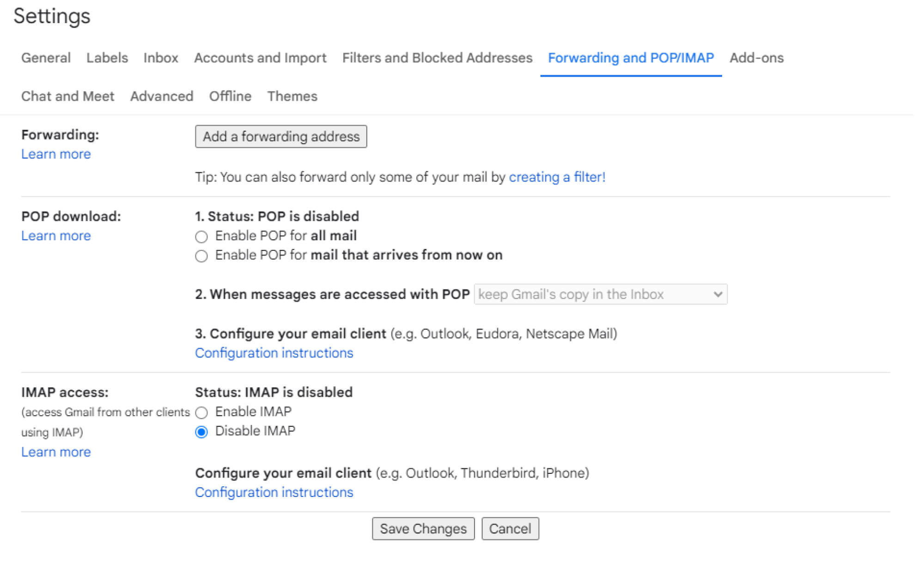Switch to the Inbox tab
The image size is (924, 581).
click(x=161, y=58)
